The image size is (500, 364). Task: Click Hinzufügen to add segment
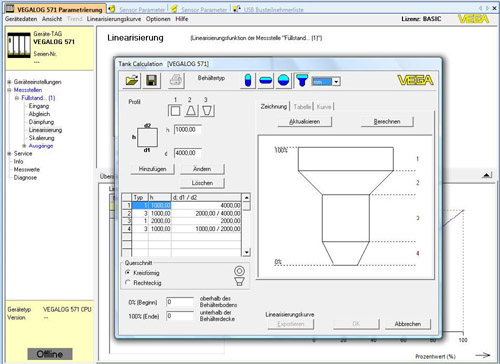click(x=152, y=169)
